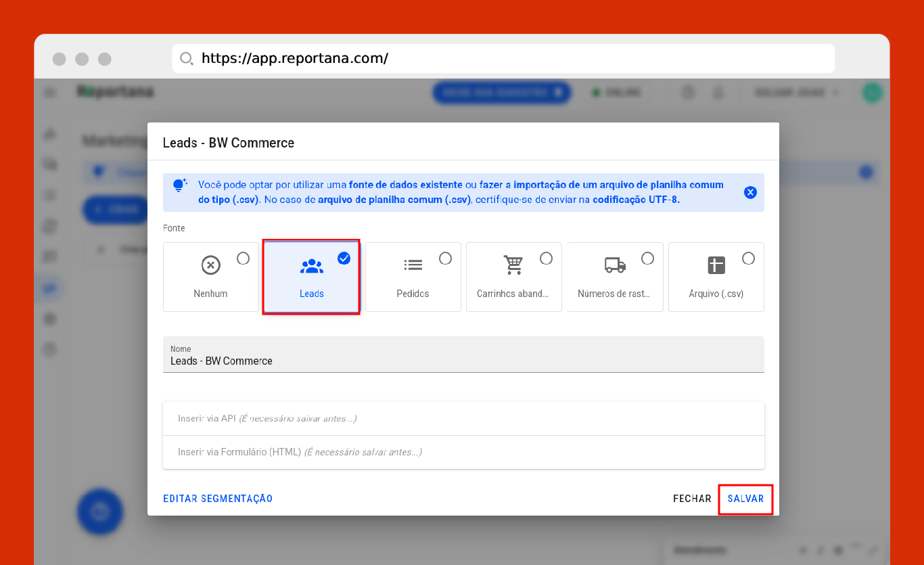Click the abandoned carts shopping cart icon
Screen dimensions: 924x565
pos(513,265)
